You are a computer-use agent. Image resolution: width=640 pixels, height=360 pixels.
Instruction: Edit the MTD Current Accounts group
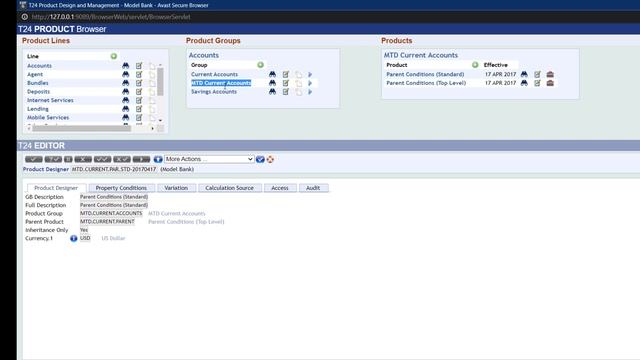(x=286, y=83)
